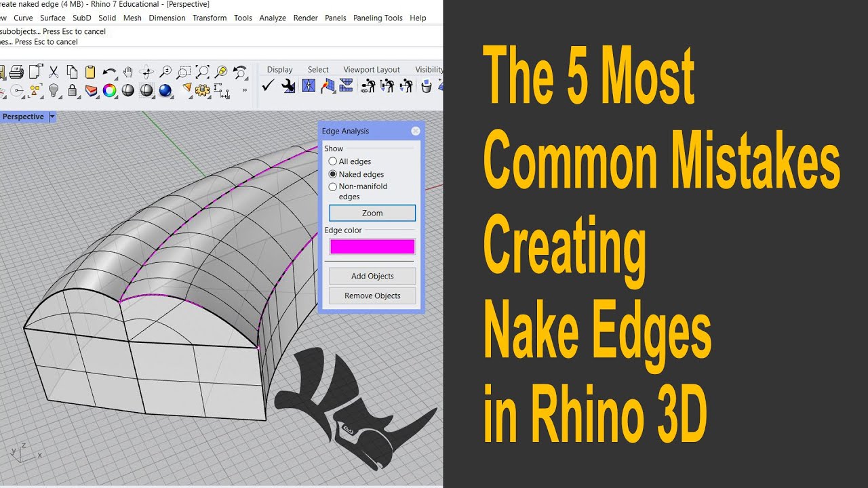Click the surface match torch icon
868x488 pixels.
point(328,85)
